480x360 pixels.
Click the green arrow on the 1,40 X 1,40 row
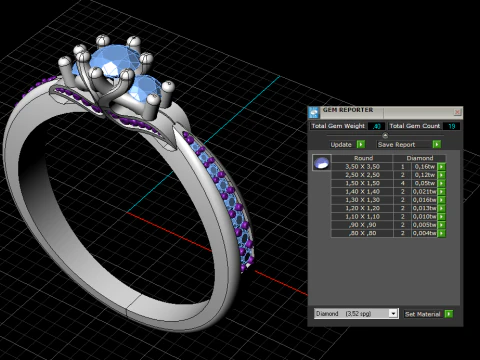click(441, 192)
